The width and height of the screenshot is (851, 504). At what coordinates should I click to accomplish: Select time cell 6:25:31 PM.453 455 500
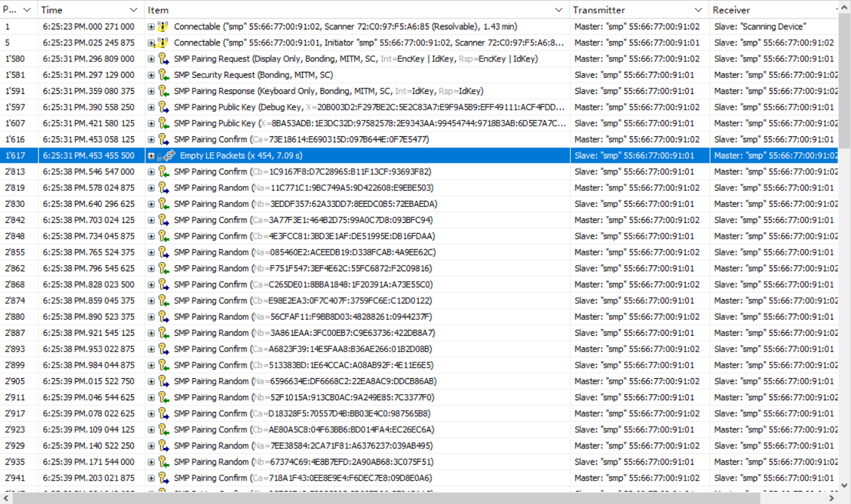[91, 156]
